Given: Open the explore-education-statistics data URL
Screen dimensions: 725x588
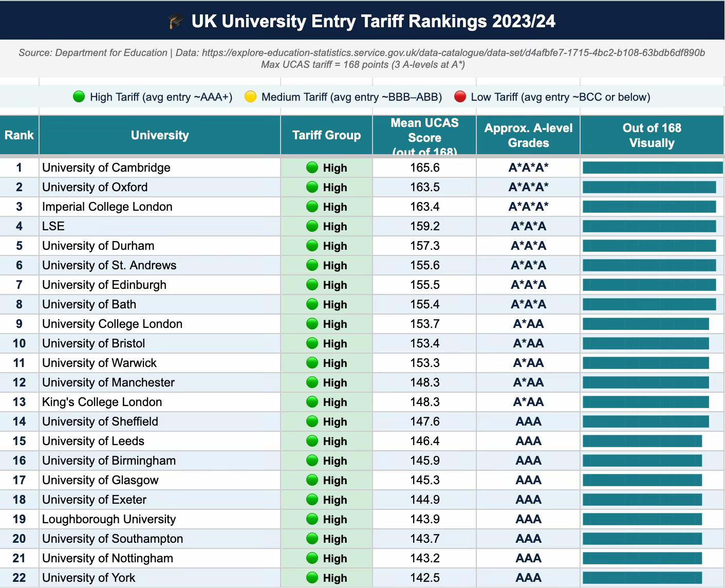Looking at the screenshot, I should [x=453, y=53].
